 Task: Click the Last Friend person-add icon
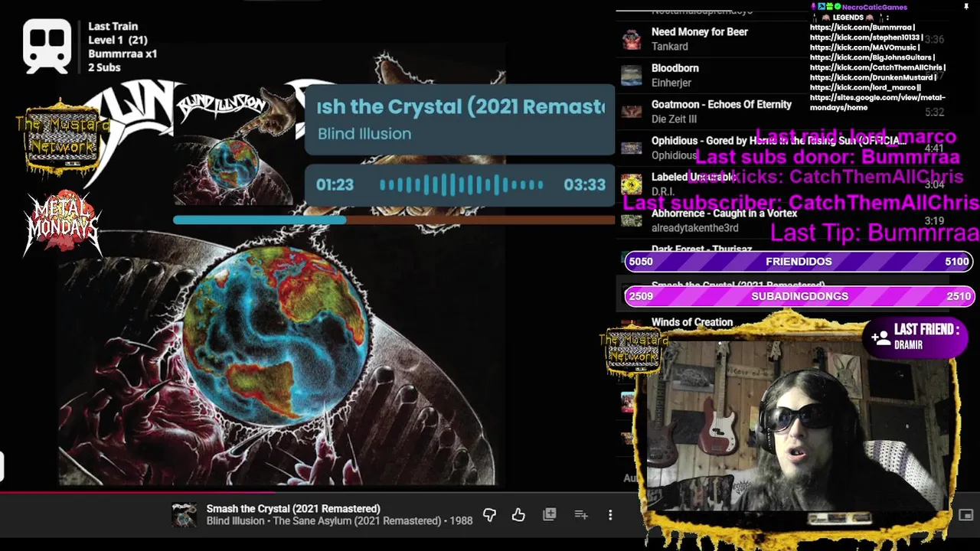pos(880,337)
